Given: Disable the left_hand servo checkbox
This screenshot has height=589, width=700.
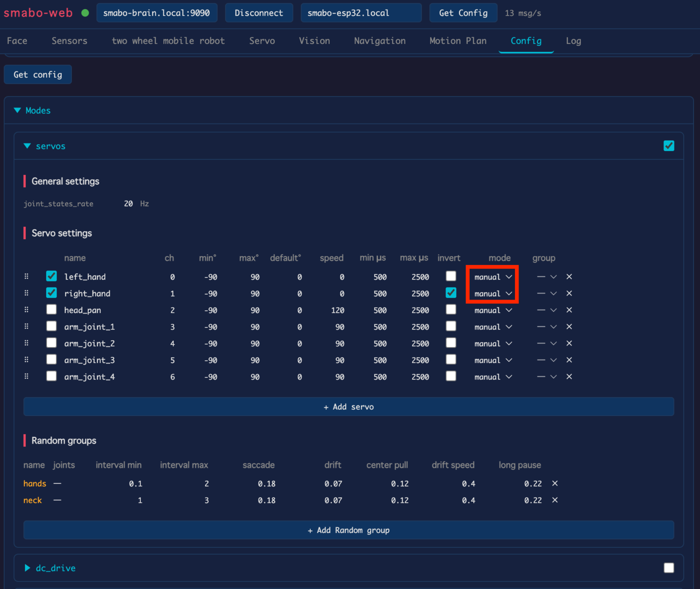Looking at the screenshot, I should (x=51, y=276).
